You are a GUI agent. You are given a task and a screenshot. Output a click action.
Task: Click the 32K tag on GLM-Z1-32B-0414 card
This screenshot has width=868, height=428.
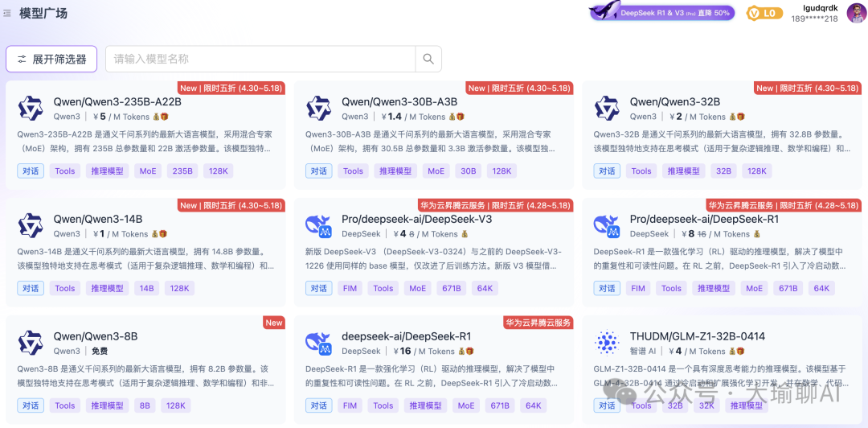(706, 405)
